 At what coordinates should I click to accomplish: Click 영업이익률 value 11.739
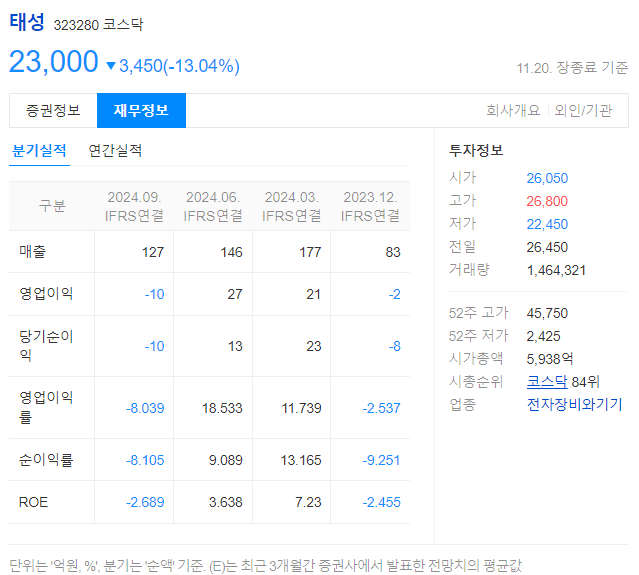(x=302, y=408)
